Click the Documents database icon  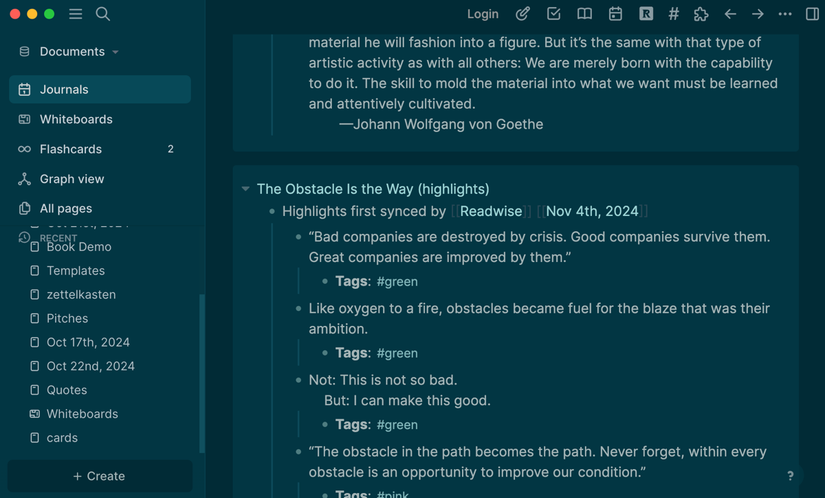pyautogui.click(x=24, y=52)
